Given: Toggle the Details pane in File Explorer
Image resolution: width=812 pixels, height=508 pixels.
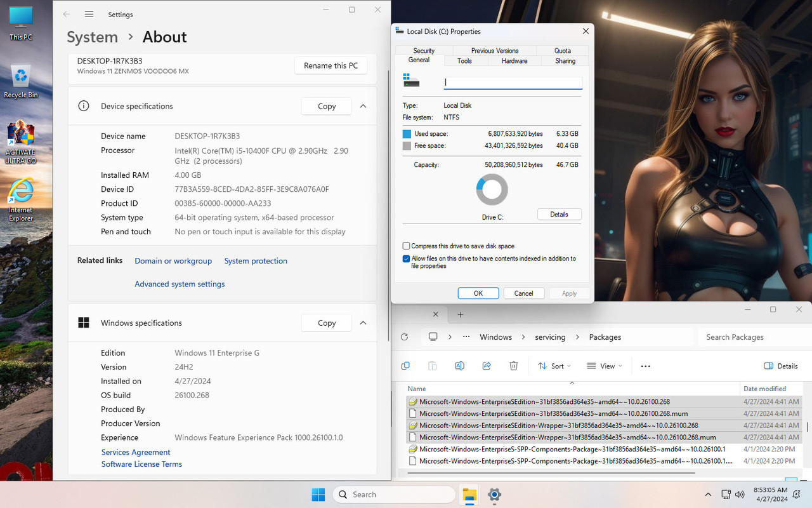Looking at the screenshot, I should coord(781,366).
